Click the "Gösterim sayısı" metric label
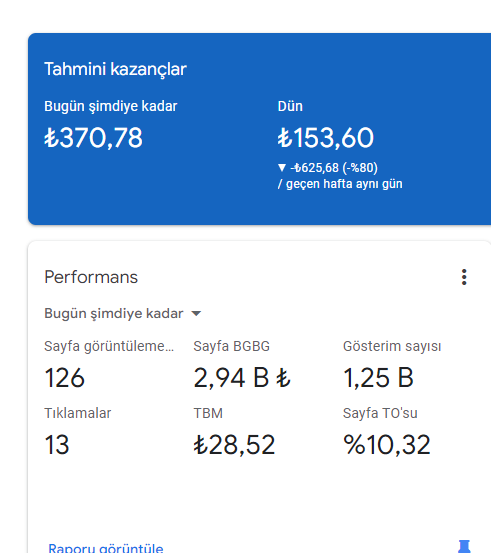The image size is (491, 553). click(x=392, y=346)
